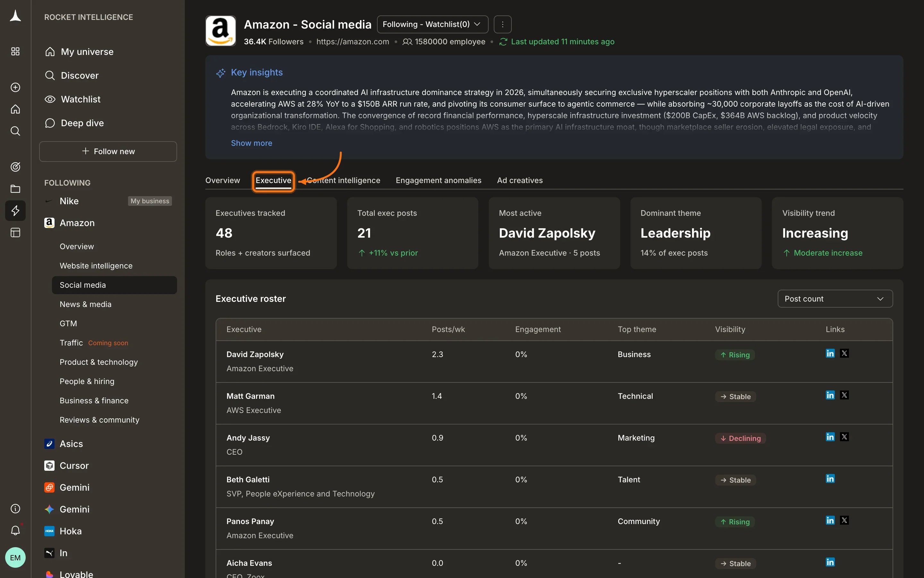The image size is (924, 578).
Task: Click the layout panel icon in left rail
Action: coord(15,232)
